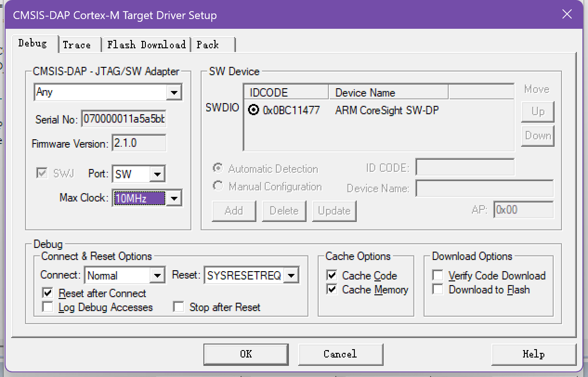
Task: Open the Flash Download tab
Action: coord(146,45)
